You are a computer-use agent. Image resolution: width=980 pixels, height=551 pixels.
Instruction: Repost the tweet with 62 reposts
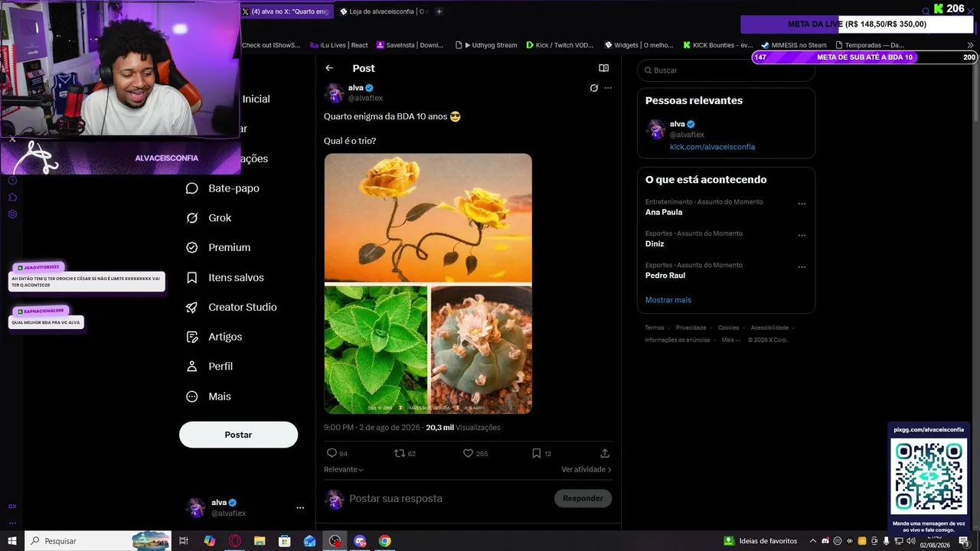click(x=399, y=453)
